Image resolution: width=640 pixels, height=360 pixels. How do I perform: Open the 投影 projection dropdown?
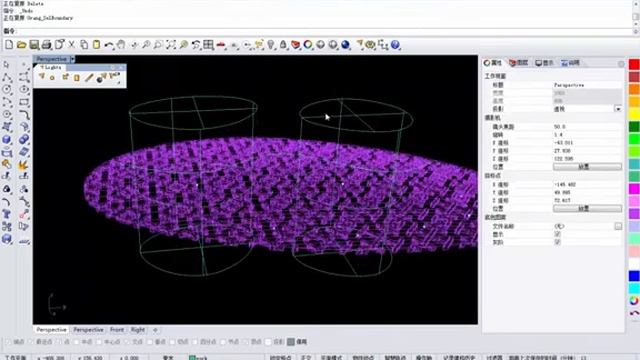618,109
